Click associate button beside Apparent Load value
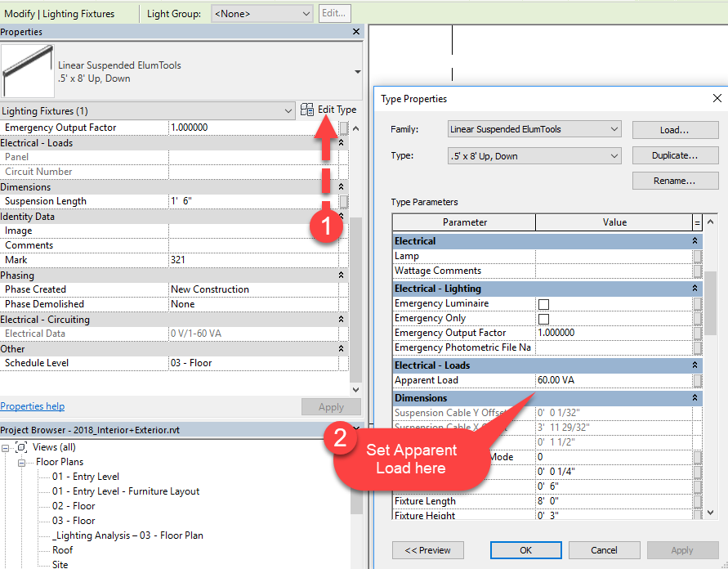 click(697, 380)
